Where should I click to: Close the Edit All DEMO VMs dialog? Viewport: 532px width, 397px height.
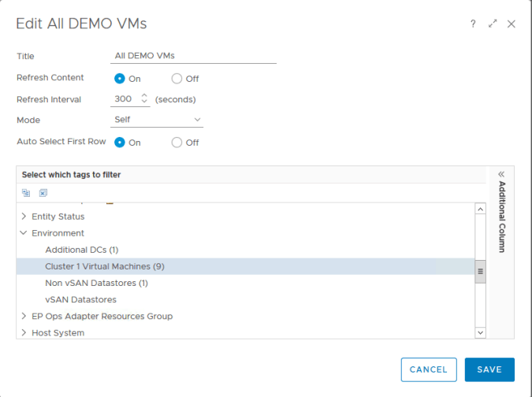click(x=512, y=24)
